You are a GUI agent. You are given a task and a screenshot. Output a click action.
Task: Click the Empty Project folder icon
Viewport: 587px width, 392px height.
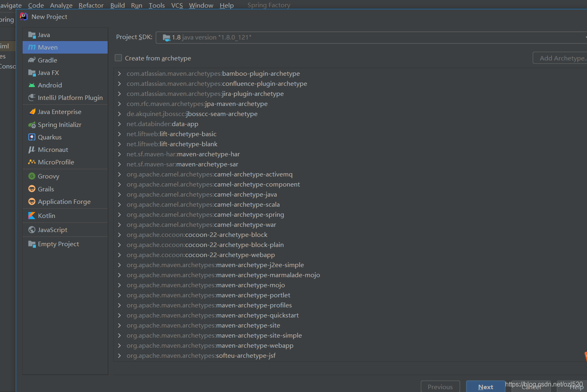click(32, 244)
